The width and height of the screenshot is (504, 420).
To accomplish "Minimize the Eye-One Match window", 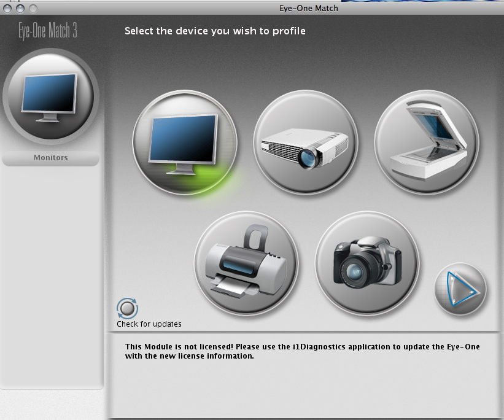I will pos(20,9).
